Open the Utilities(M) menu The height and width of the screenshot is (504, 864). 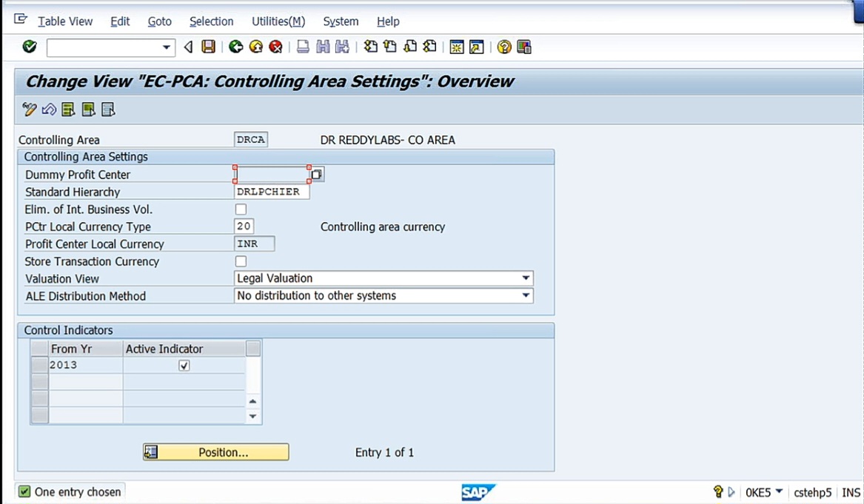[x=278, y=21]
